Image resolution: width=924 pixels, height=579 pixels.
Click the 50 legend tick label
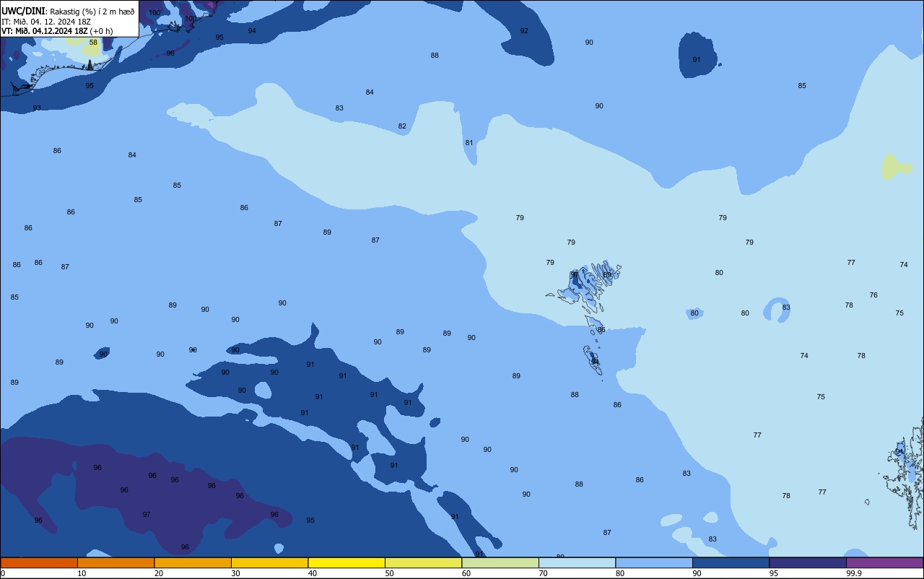tap(389, 573)
